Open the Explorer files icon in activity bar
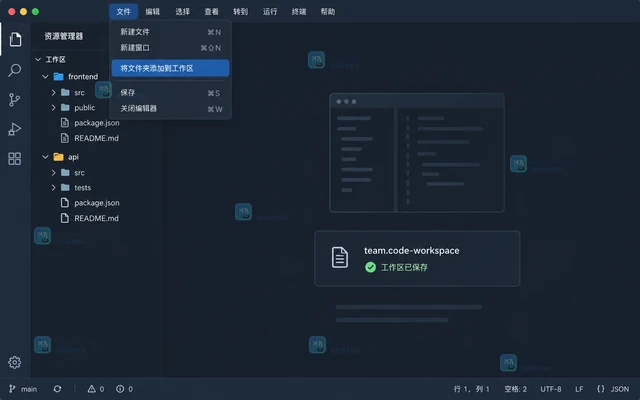This screenshot has height=400, width=640. [x=15, y=39]
